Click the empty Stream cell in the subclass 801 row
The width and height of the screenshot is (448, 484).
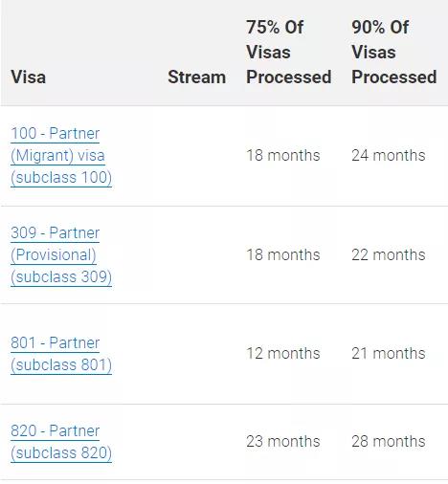[197, 354]
